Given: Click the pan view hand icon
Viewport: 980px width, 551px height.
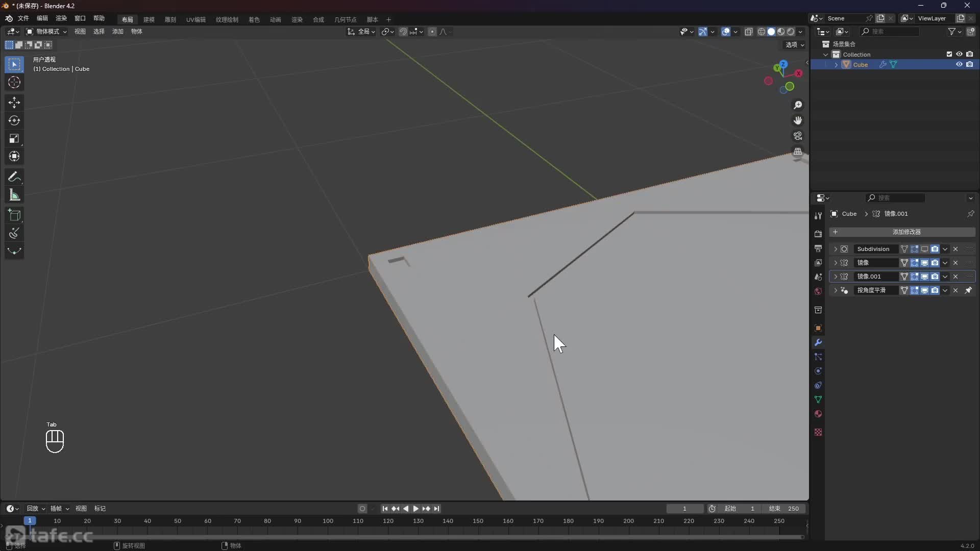Looking at the screenshot, I should coord(798,120).
